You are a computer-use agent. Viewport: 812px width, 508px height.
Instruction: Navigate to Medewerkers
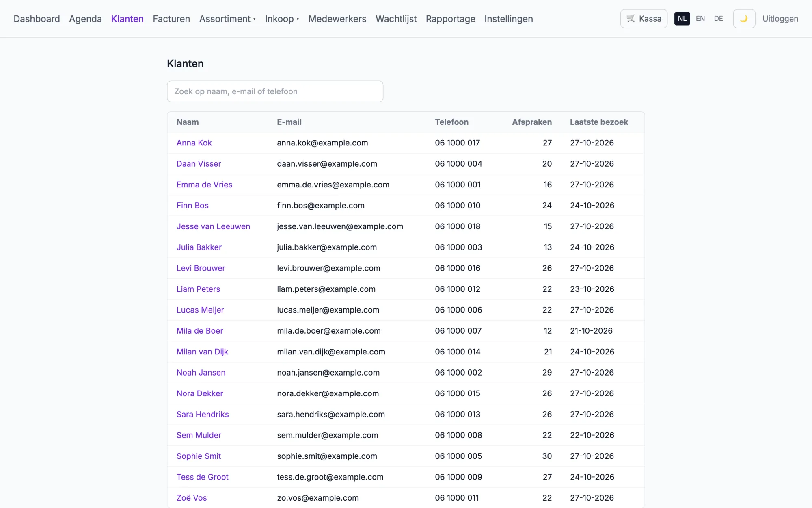337,19
